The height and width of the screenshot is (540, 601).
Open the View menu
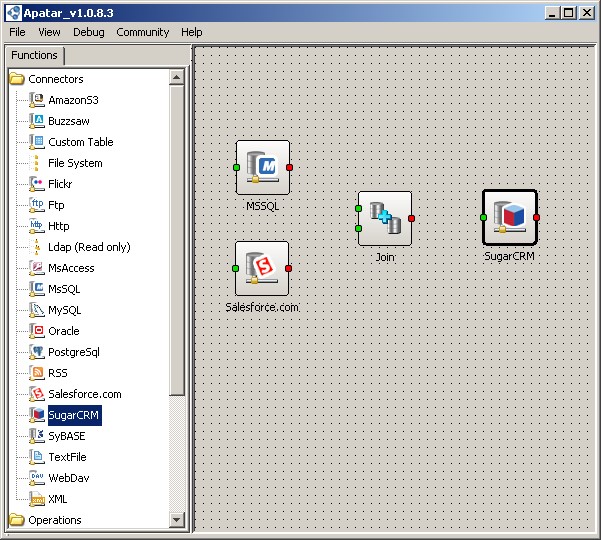pyautogui.click(x=49, y=32)
